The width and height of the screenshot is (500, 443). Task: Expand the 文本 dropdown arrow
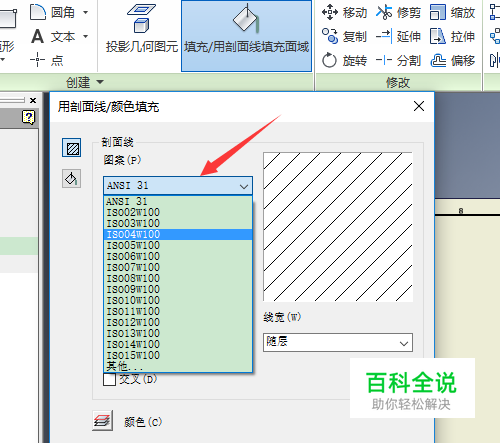(x=86, y=36)
